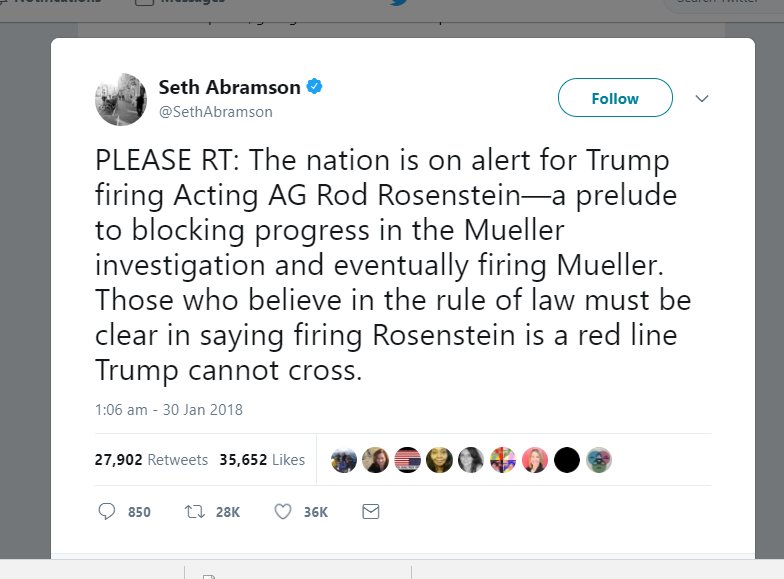Retweet using the 28K retweet icon
The height and width of the screenshot is (579, 784).
[194, 511]
